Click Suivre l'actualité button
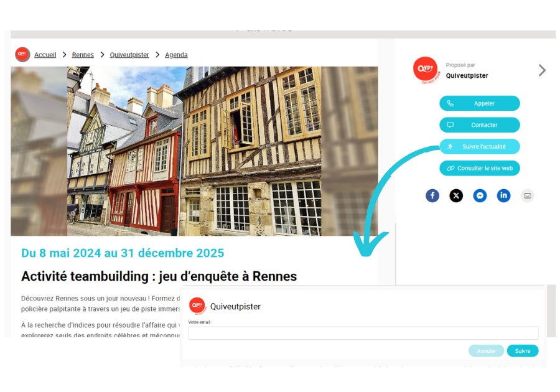 click(x=480, y=146)
